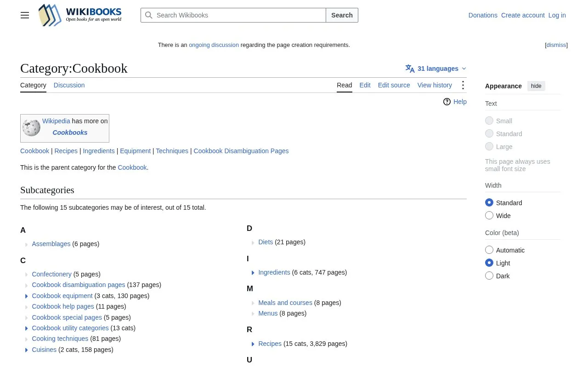Viewport: 588px width, 368px height.
Task: Open the Confectionery subcategory link
Action: coord(51,274)
